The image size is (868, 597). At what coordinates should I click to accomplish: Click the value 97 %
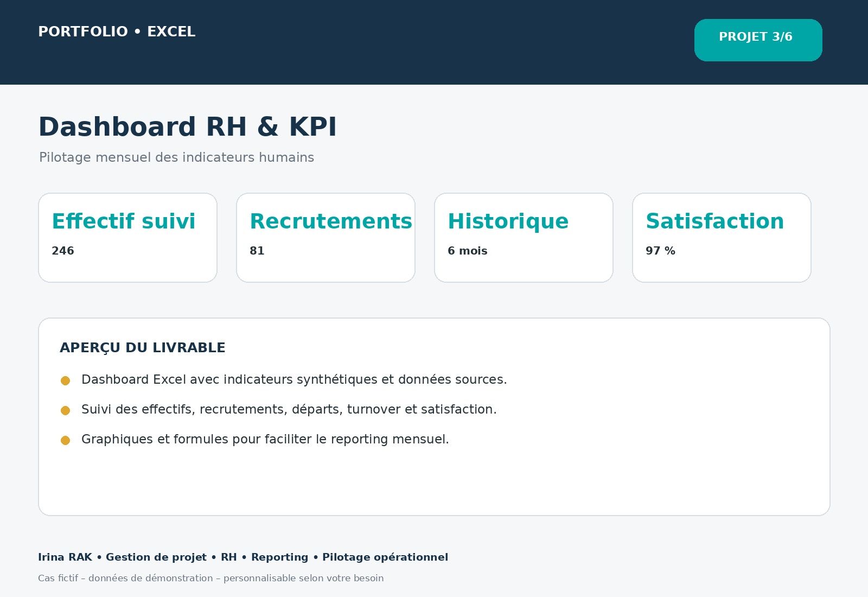tap(660, 251)
